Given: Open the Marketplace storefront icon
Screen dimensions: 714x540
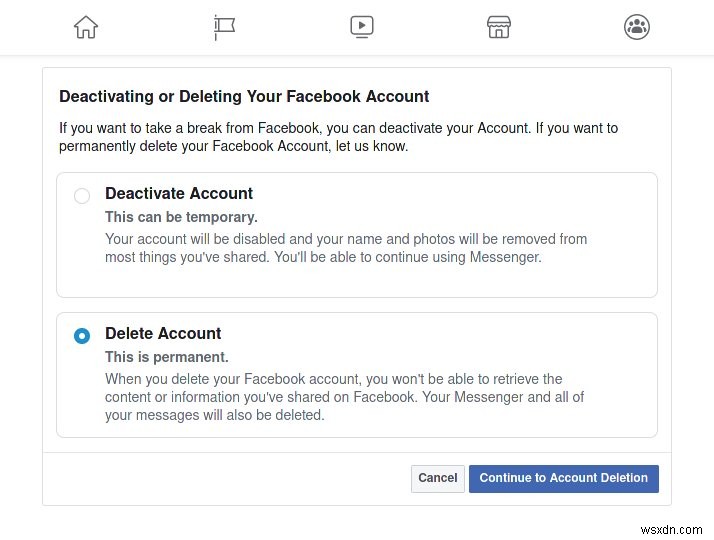Looking at the screenshot, I should tap(499, 27).
